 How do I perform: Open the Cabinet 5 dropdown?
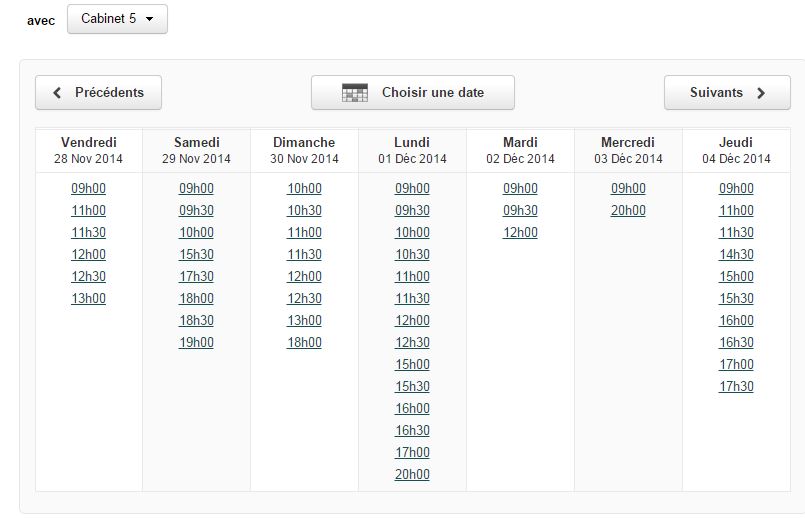click(117, 19)
